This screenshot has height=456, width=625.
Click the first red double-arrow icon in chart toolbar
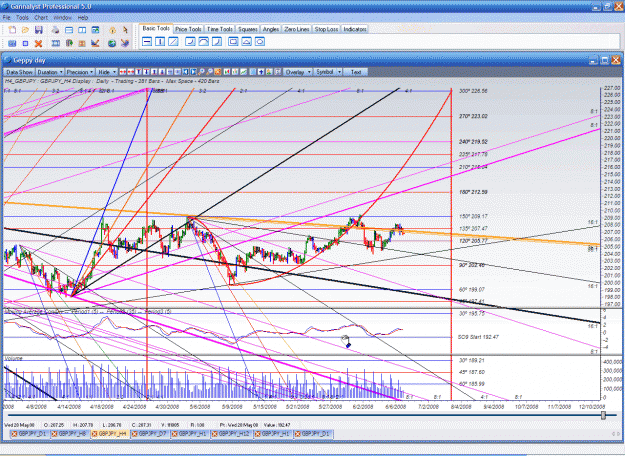tap(123, 72)
